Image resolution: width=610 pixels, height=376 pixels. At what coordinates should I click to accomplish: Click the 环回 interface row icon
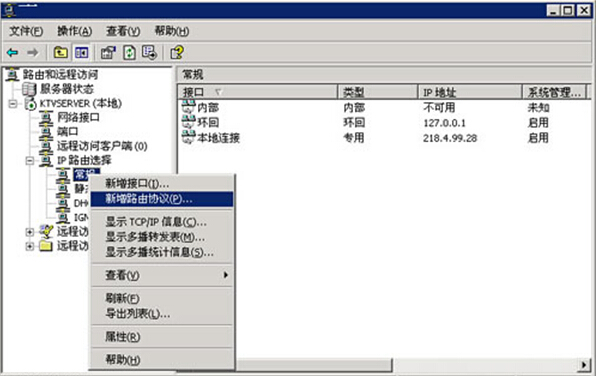pyautogui.click(x=189, y=122)
